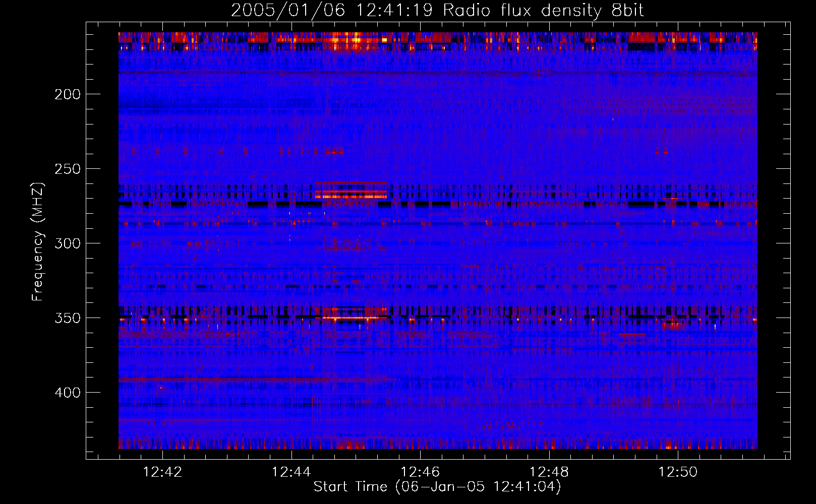Click the "Start Time (06-Jan-05 12:41:04)" x-axis label
Viewport: 816px width, 504px height.
click(x=437, y=486)
